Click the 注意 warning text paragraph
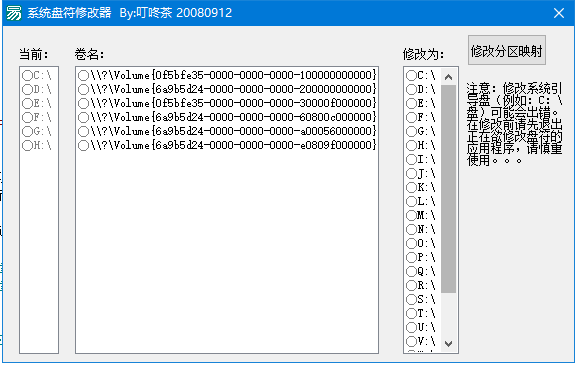The image size is (577, 365). click(514, 124)
